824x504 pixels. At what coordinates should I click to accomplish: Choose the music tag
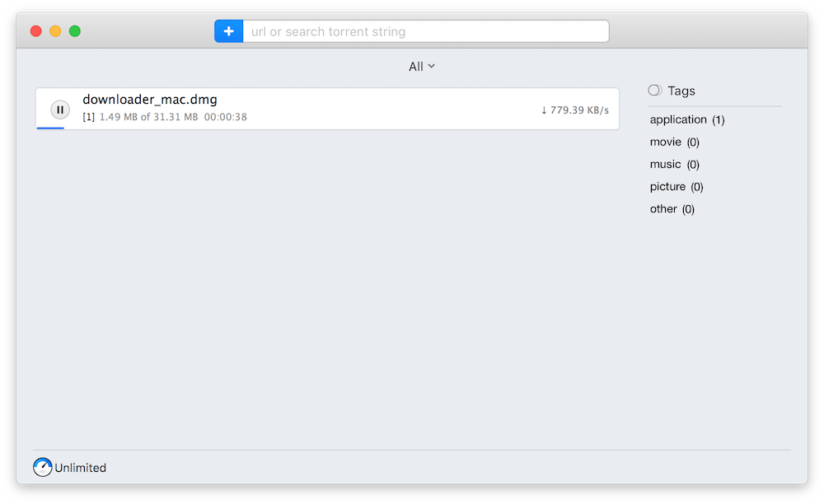674,164
